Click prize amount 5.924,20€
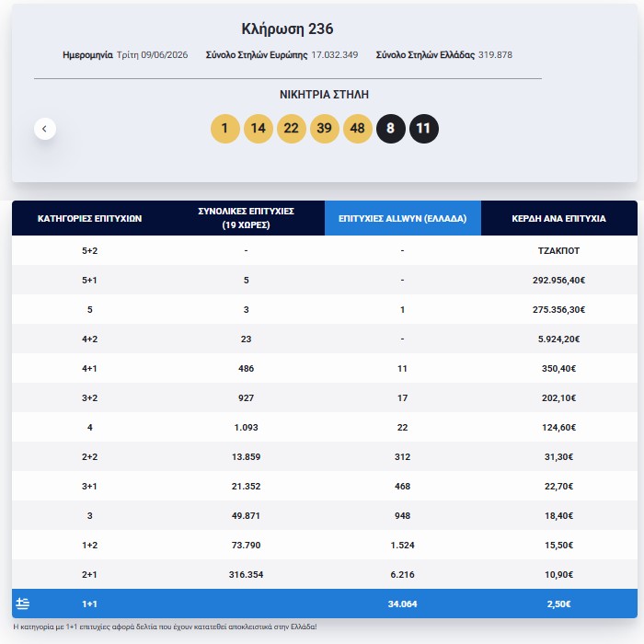This screenshot has height=644, width=644. (558, 339)
